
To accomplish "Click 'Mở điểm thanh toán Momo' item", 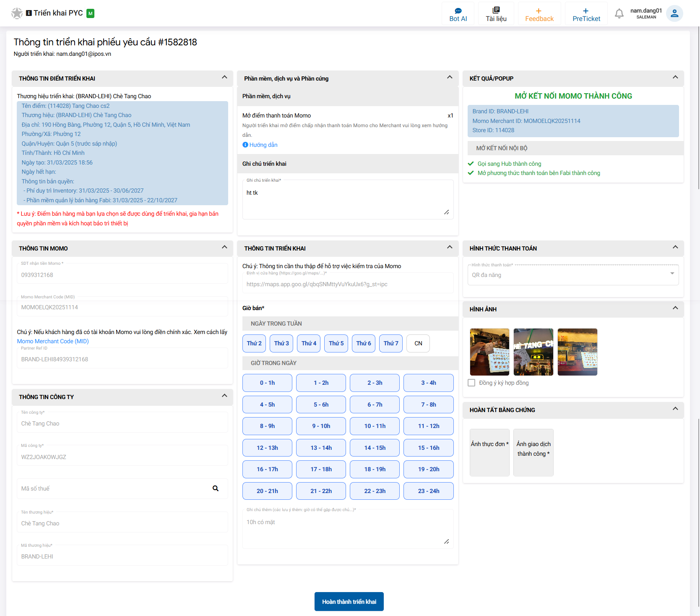I will tap(276, 115).
